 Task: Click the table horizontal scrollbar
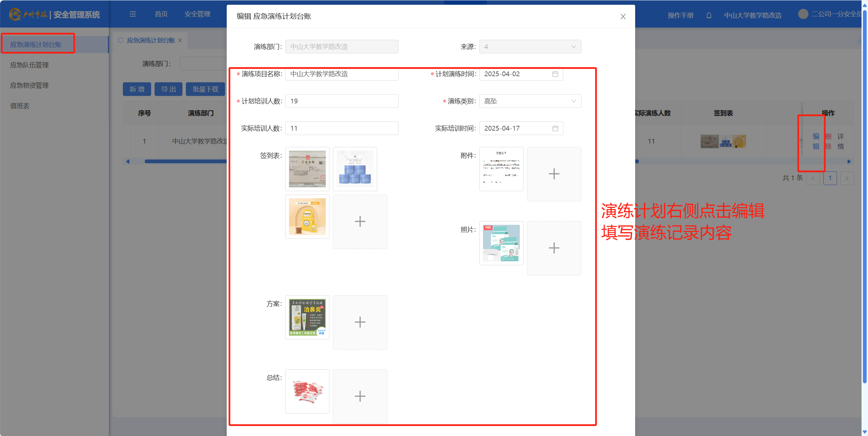click(x=186, y=162)
